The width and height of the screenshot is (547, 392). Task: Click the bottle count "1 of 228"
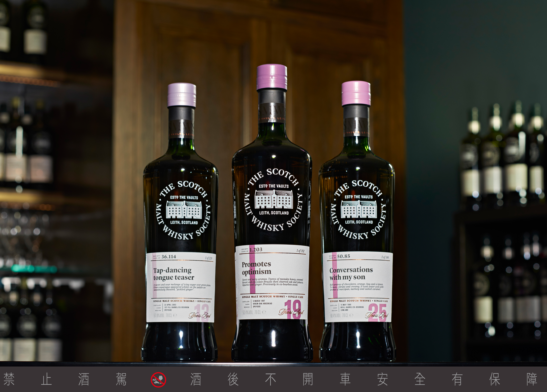pyautogui.click(x=209, y=258)
